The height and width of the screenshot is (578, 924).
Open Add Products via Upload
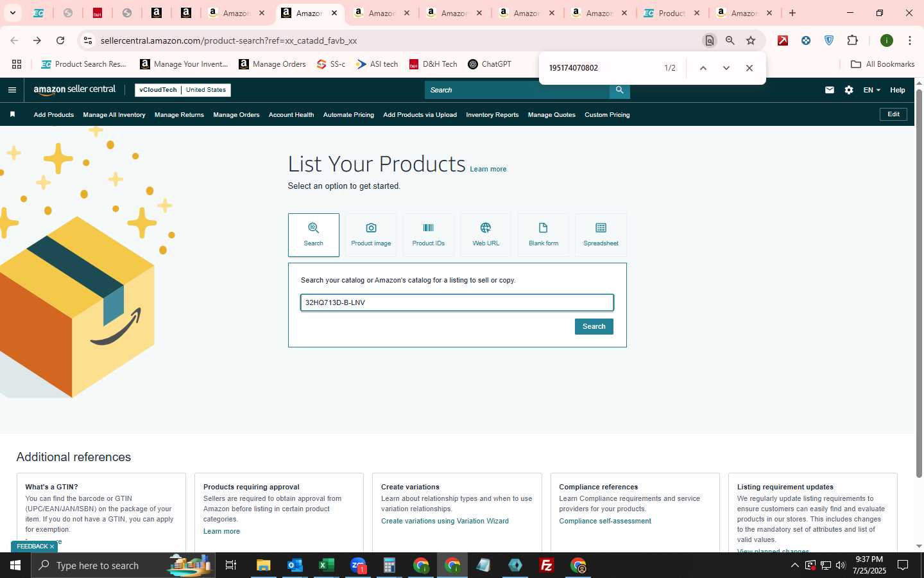click(420, 115)
